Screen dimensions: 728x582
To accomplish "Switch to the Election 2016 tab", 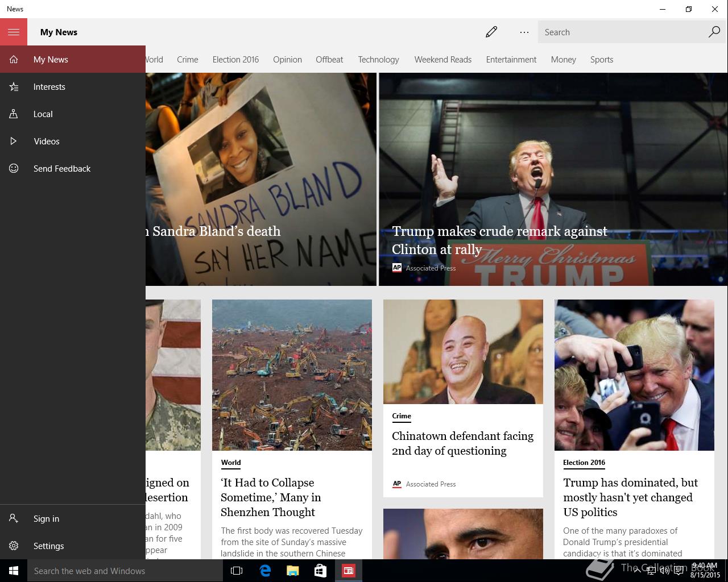I will click(235, 59).
